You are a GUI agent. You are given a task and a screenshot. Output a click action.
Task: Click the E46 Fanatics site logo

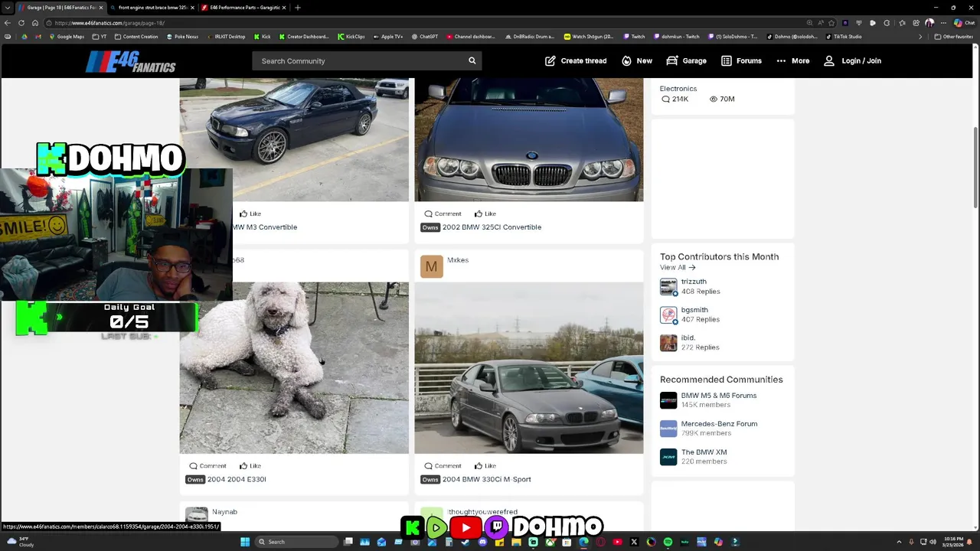130,61
